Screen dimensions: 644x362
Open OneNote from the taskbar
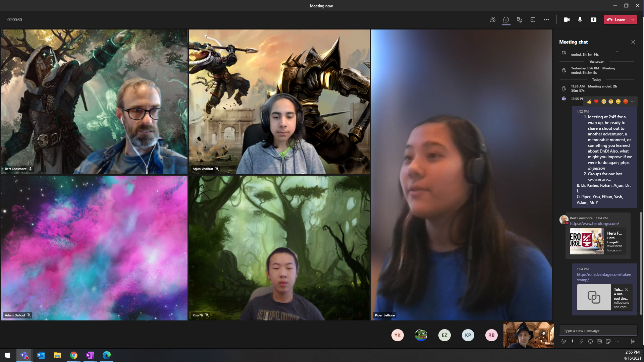click(x=90, y=355)
